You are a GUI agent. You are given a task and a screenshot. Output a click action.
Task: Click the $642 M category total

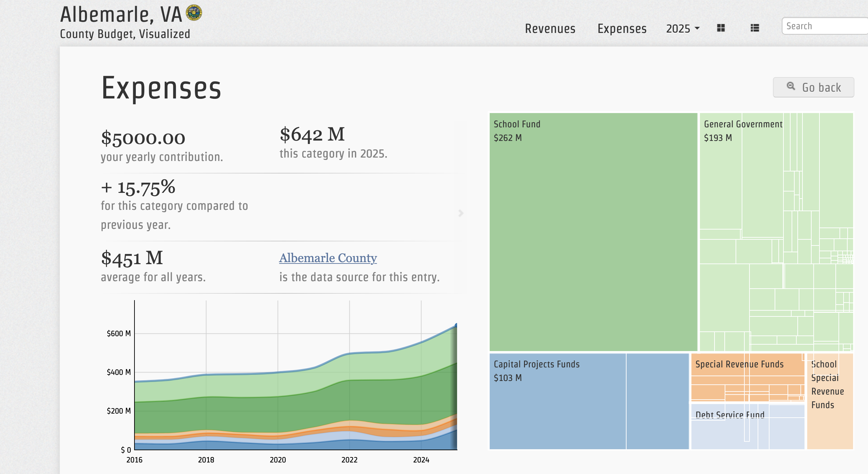[312, 134]
